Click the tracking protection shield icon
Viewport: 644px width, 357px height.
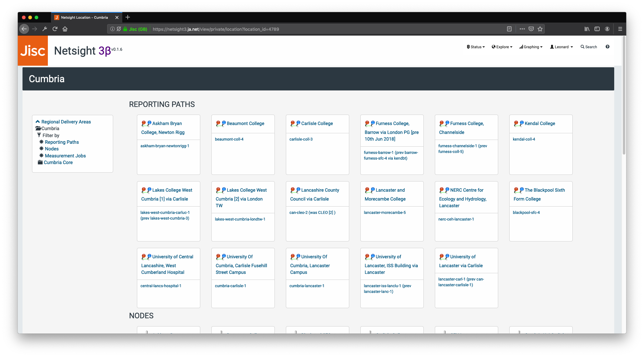119,29
